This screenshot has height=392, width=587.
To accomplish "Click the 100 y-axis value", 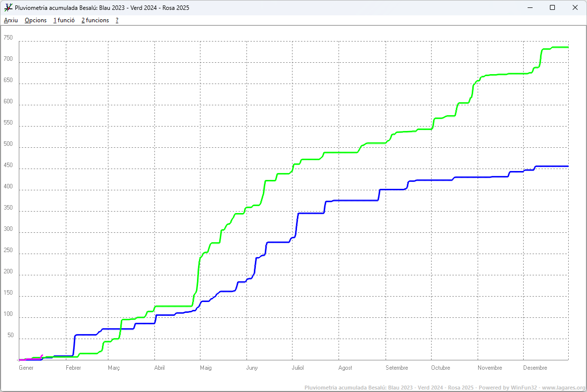I will point(8,314).
